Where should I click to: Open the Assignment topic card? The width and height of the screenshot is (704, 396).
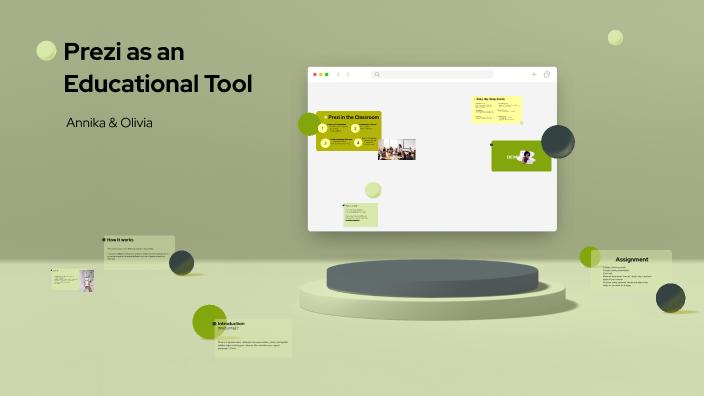[x=631, y=271]
